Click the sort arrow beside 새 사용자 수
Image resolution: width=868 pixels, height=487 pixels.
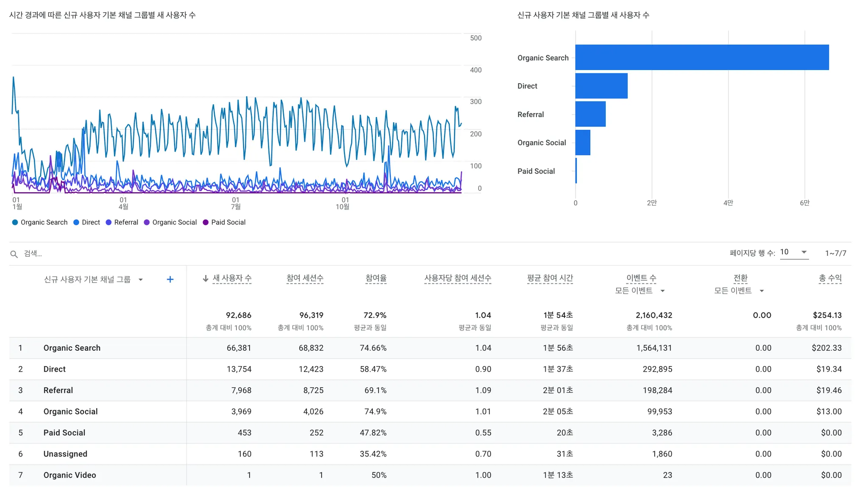[x=206, y=278]
